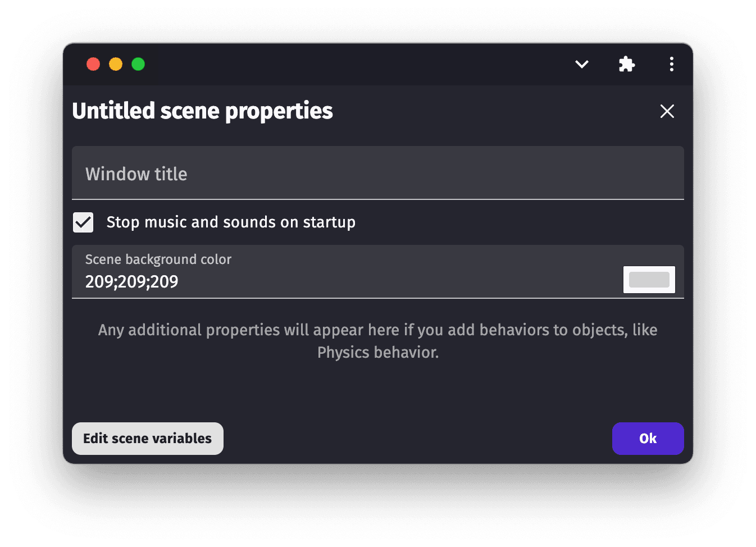
Task: Open the extensions puzzle icon
Action: pyautogui.click(x=626, y=64)
